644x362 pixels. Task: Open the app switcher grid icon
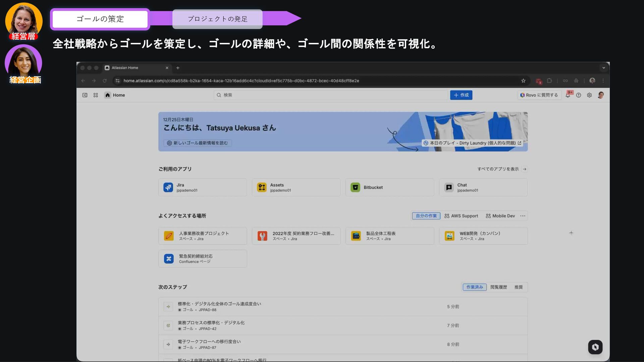tap(96, 95)
